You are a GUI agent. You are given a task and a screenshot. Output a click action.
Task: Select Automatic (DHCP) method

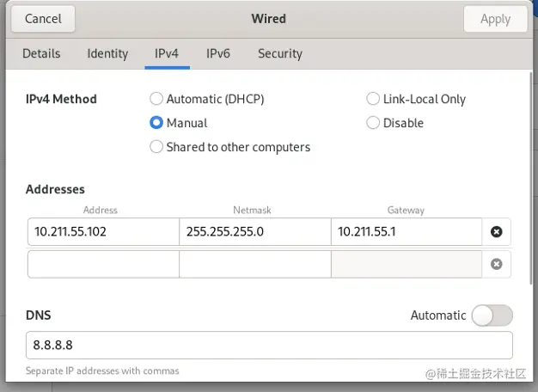pos(156,99)
